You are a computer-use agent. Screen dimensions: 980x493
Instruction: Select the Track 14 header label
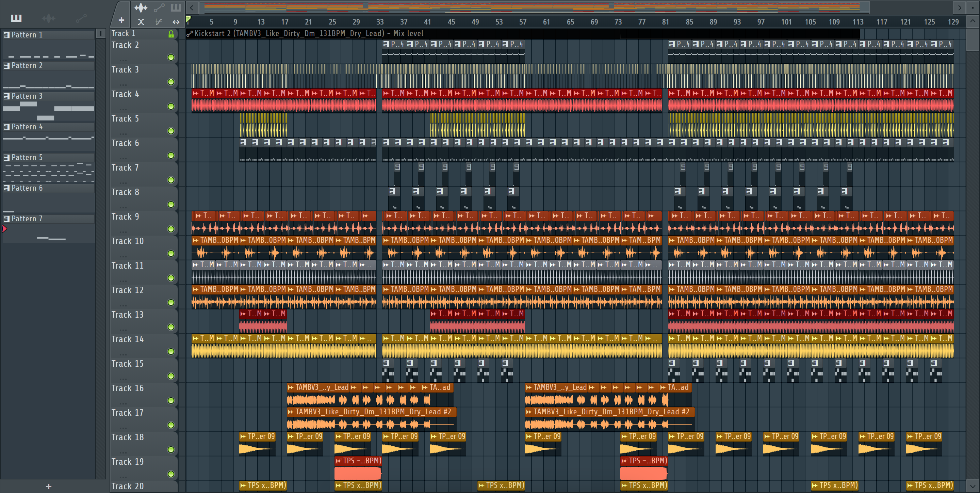[128, 339]
